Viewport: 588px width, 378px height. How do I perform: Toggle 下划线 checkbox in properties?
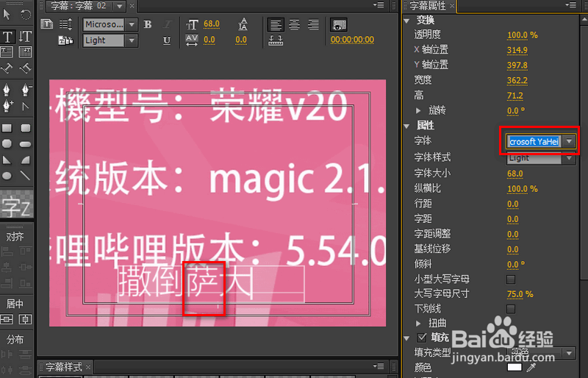click(x=510, y=309)
